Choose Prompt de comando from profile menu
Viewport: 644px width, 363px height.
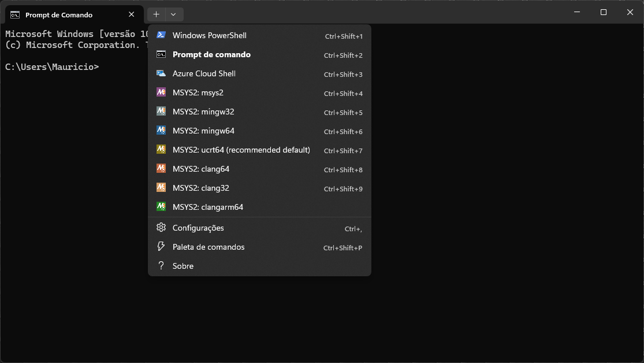(x=211, y=54)
